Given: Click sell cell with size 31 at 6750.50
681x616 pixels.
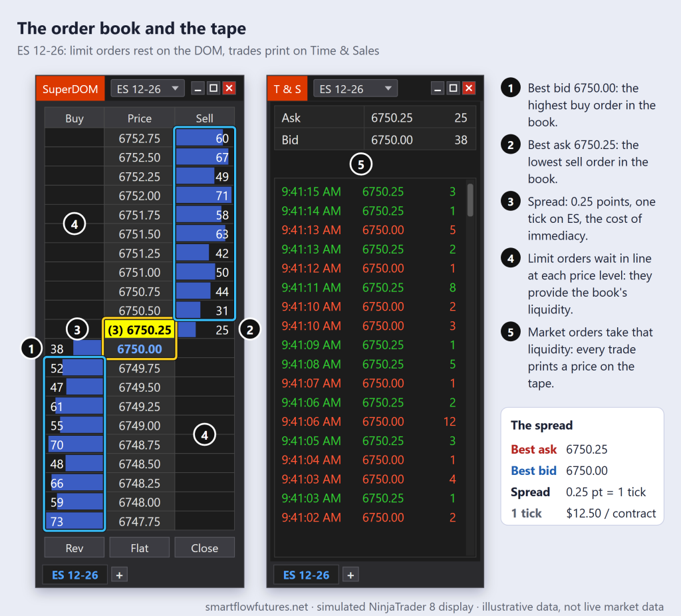Looking at the screenshot, I should point(205,310).
